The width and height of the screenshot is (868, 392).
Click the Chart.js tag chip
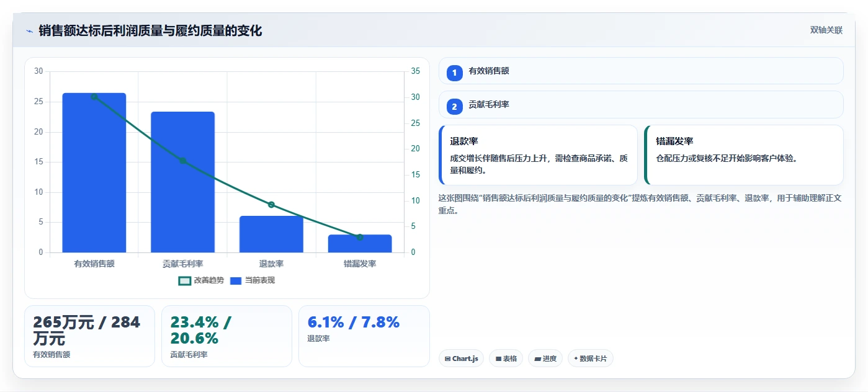tap(461, 359)
